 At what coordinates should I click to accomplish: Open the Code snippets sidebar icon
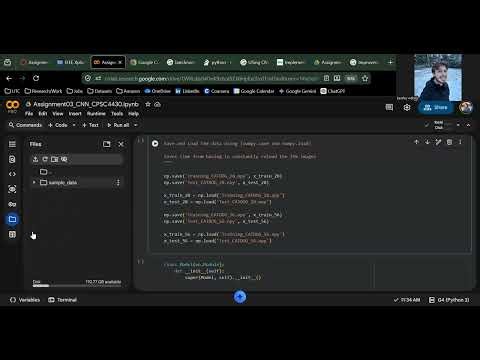[x=12, y=174]
